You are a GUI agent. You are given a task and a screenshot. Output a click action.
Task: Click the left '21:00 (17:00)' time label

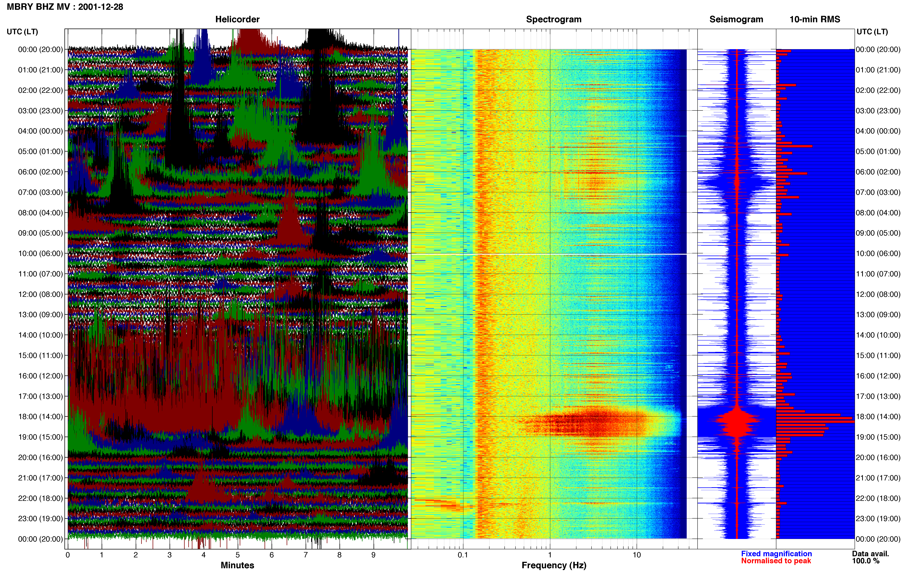41,478
